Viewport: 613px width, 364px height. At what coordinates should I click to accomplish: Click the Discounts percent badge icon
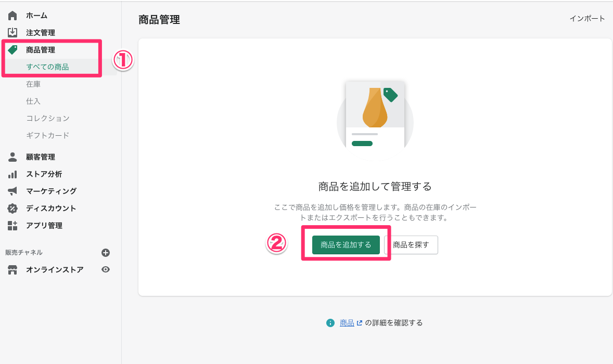tap(12, 209)
